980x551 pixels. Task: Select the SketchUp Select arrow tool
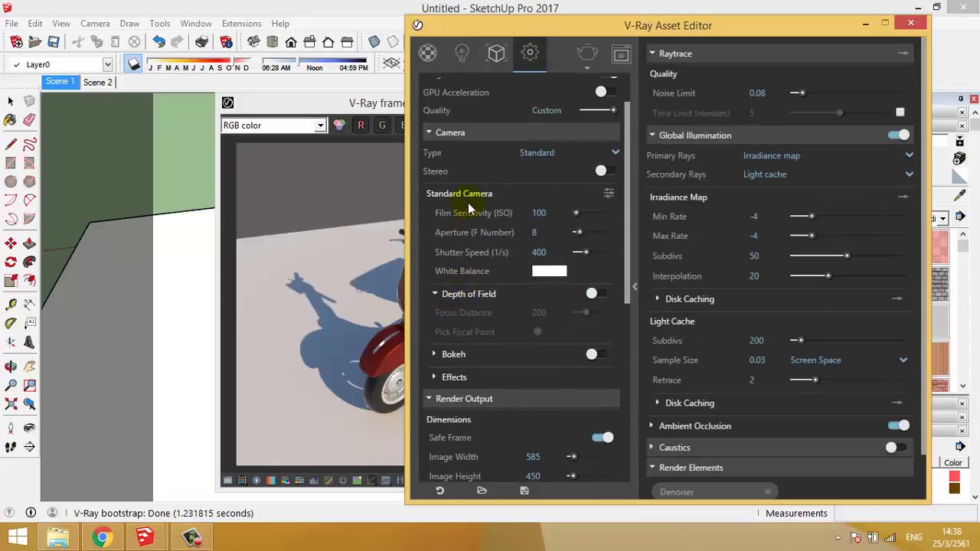[11, 101]
